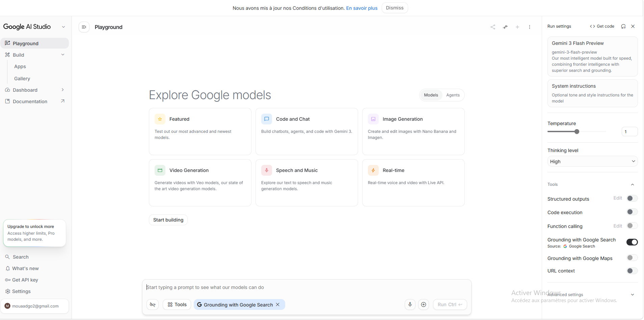This screenshot has width=644, height=320.
Task: Click Edit next to Structured outputs
Action: 618,198
